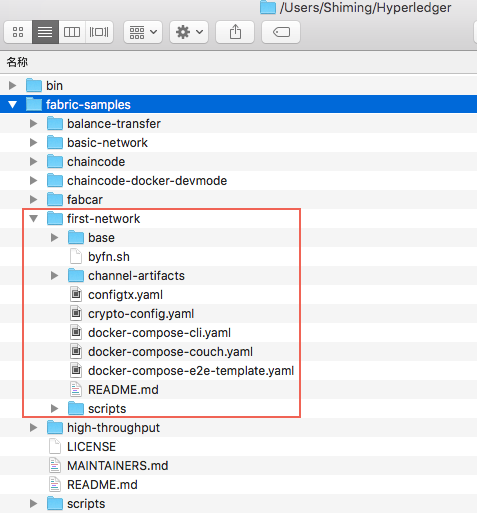Select the fabcar folder icon
477x519 pixels.
[x=55, y=199]
